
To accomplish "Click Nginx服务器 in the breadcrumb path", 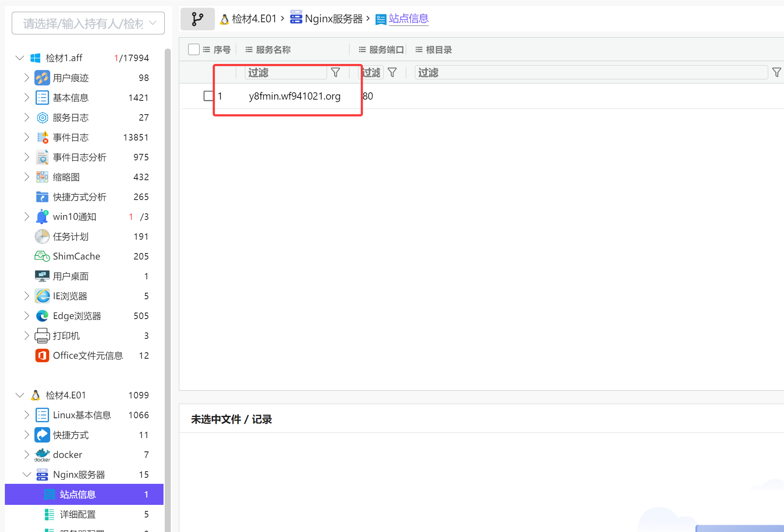I will tap(334, 19).
